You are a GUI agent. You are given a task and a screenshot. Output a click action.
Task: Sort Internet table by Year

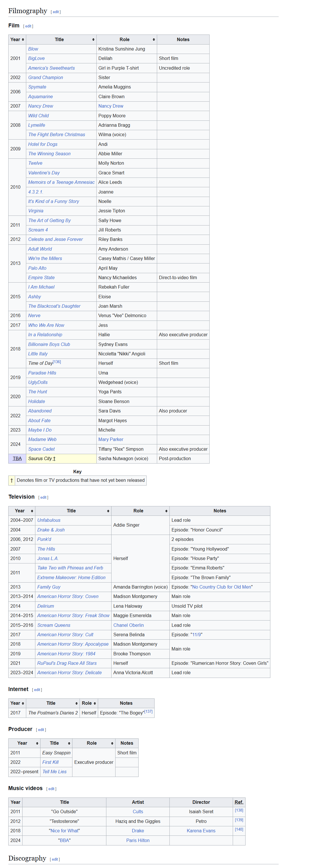pos(17,703)
